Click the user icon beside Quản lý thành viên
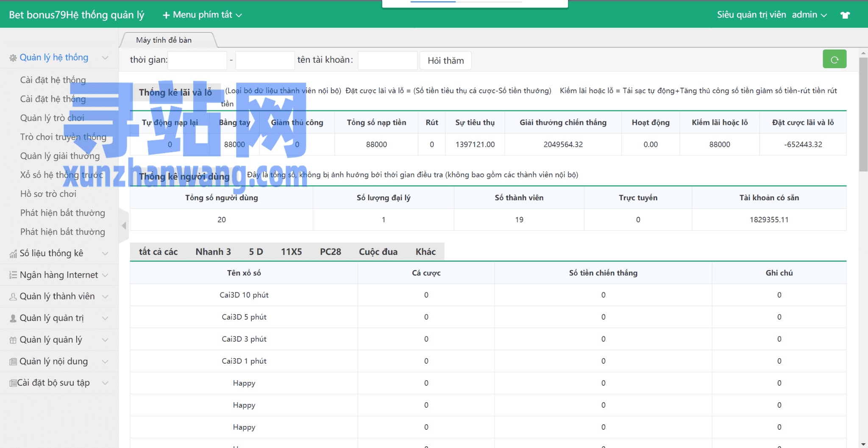 [13, 297]
